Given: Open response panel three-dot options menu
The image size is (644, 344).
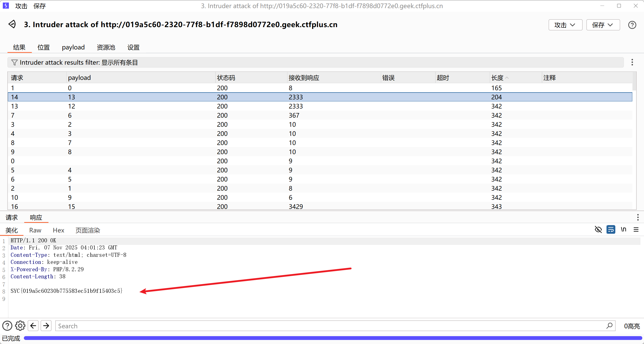Looking at the screenshot, I should tap(638, 217).
